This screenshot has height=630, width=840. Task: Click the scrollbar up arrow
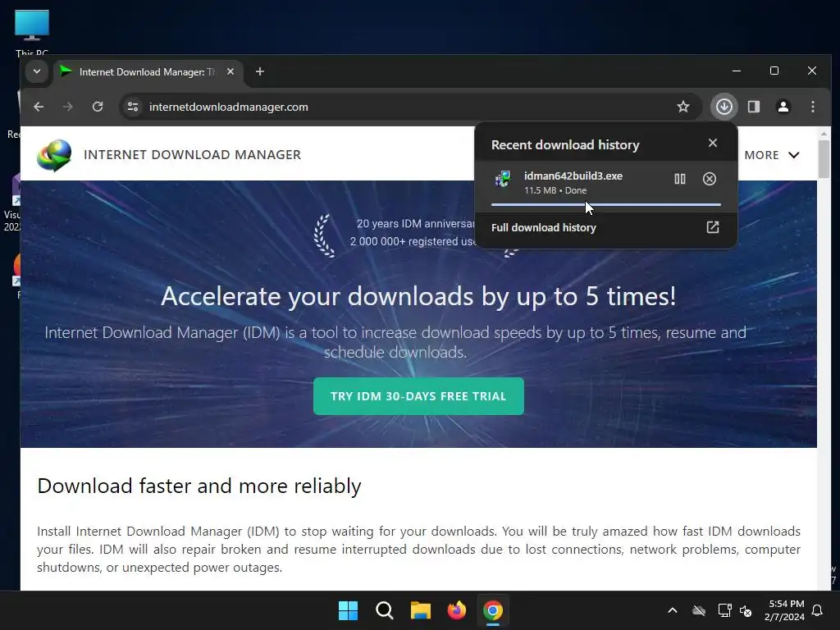[x=824, y=133]
